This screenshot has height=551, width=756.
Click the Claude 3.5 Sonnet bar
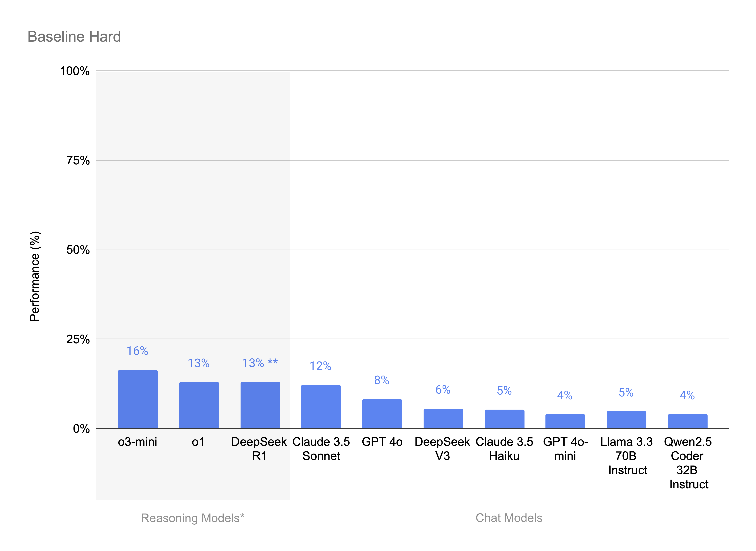pos(321,407)
